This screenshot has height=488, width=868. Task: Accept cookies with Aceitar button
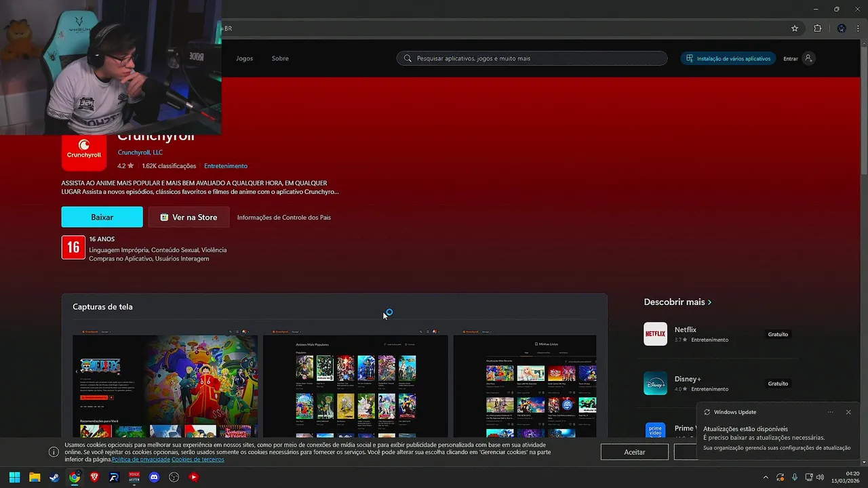click(635, 452)
